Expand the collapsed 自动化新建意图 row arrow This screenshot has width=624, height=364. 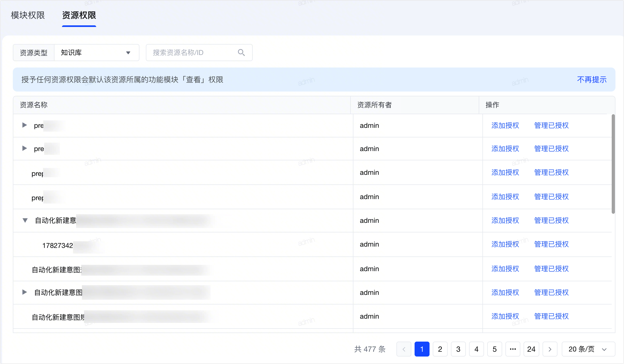(25, 292)
